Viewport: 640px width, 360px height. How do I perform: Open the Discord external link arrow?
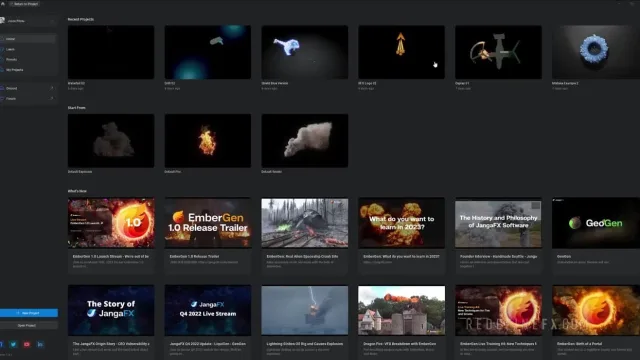click(51, 88)
